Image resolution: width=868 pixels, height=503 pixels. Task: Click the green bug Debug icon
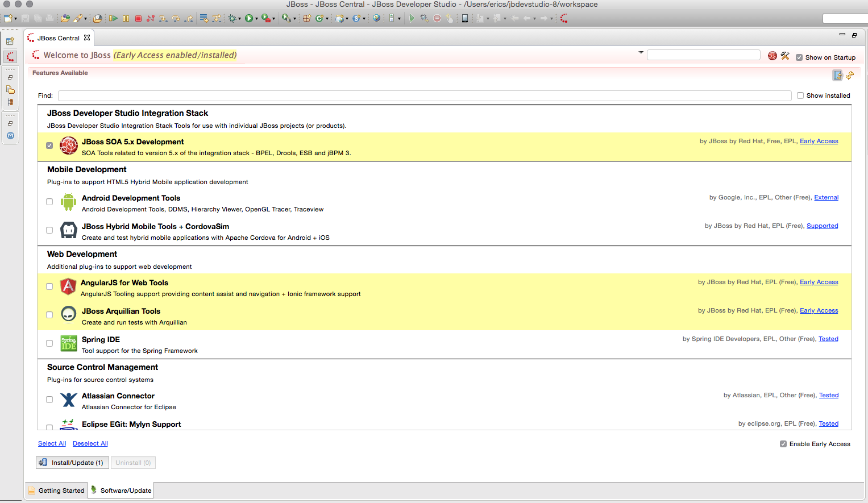232,18
